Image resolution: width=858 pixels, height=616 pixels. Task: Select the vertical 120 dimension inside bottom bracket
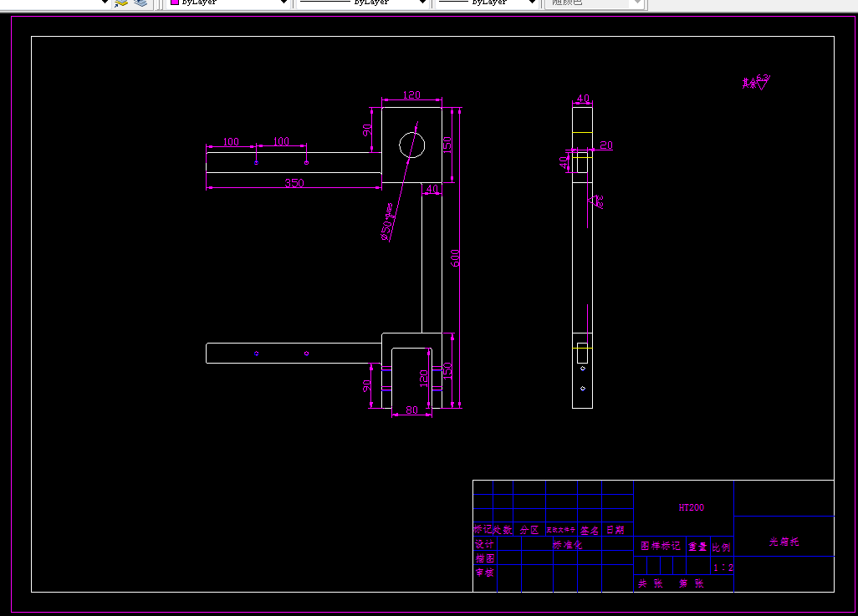pos(423,379)
